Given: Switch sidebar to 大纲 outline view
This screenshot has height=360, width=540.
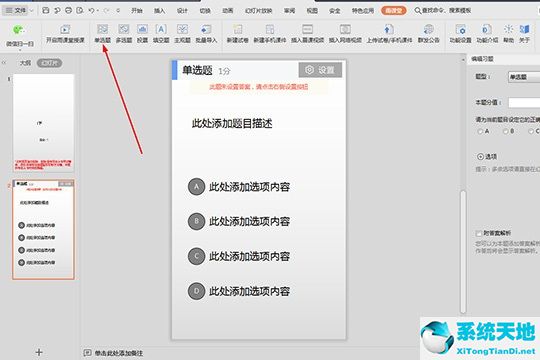Looking at the screenshot, I should click(25, 63).
